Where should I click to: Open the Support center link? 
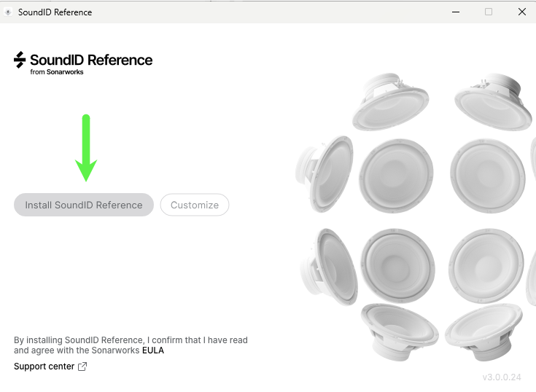44,366
